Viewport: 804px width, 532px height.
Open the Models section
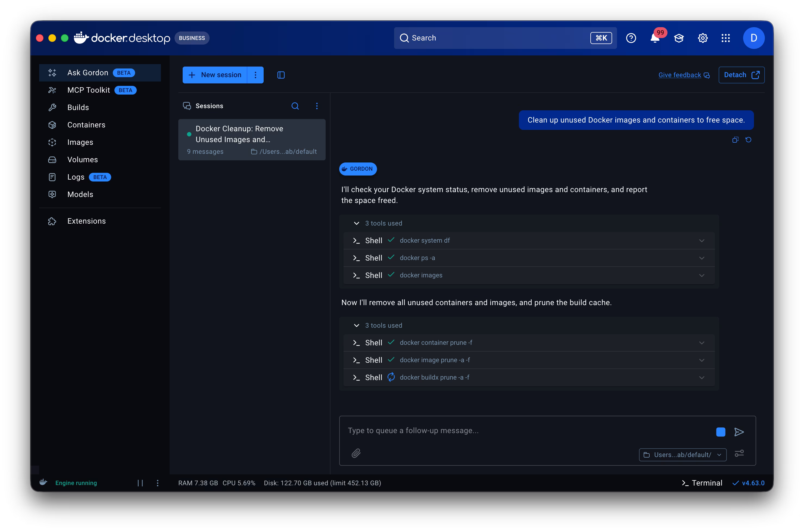click(x=80, y=194)
